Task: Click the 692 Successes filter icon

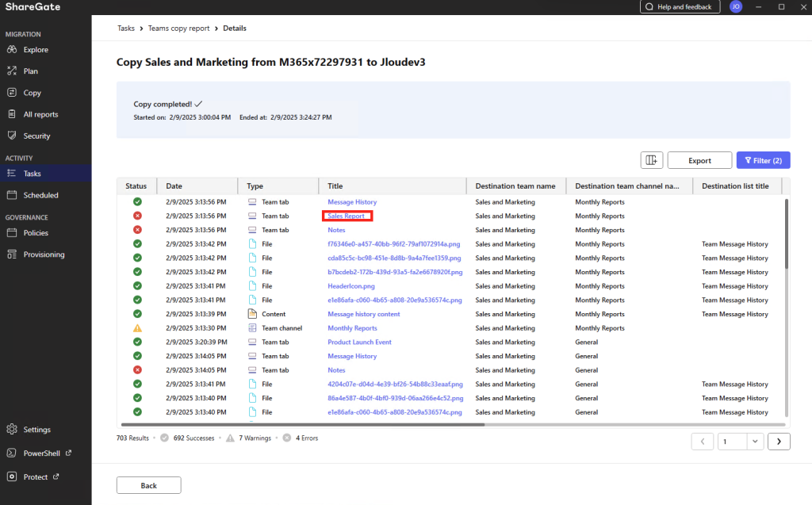Action: pos(164,438)
